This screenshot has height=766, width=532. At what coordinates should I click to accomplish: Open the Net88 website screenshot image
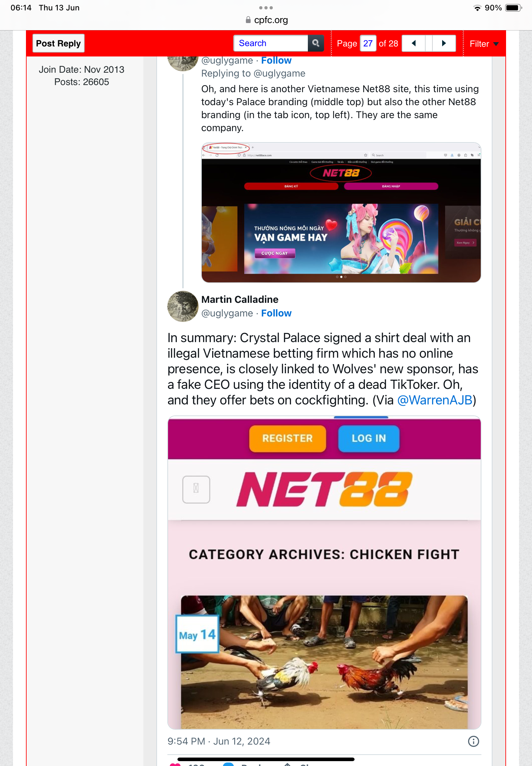point(341,212)
